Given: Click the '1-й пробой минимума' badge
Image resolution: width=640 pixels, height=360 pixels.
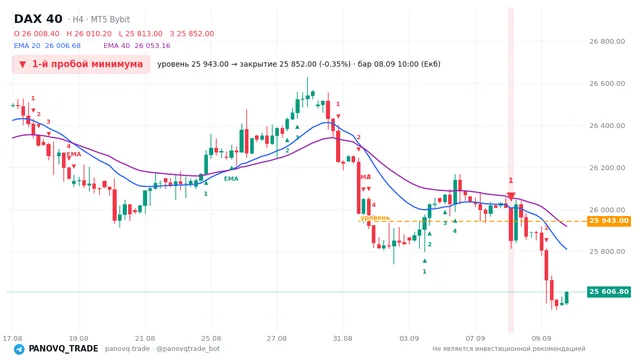Looking at the screenshot, I should [81, 64].
